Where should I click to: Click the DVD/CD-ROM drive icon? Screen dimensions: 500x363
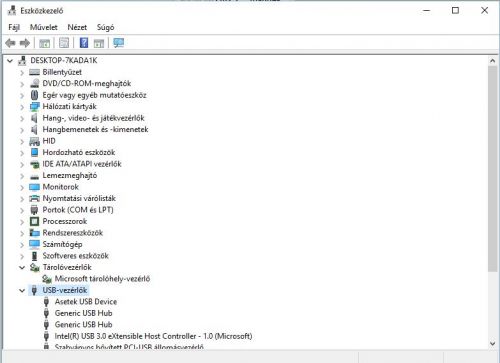pos(34,83)
